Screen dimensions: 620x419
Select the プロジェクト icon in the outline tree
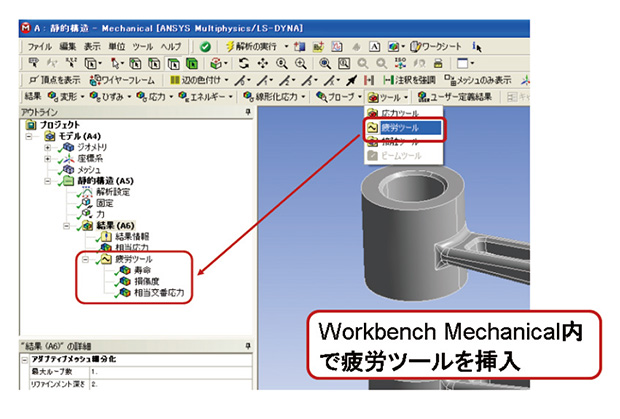(30, 125)
